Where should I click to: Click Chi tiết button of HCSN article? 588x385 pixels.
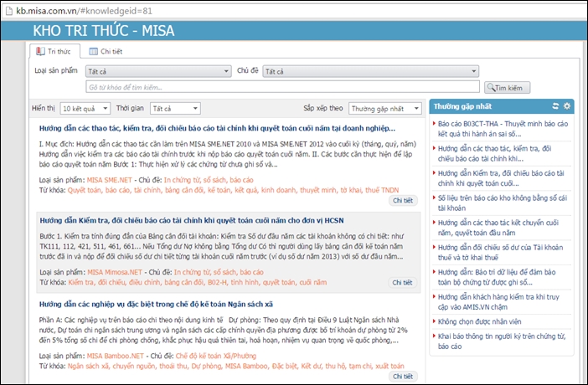click(x=403, y=283)
